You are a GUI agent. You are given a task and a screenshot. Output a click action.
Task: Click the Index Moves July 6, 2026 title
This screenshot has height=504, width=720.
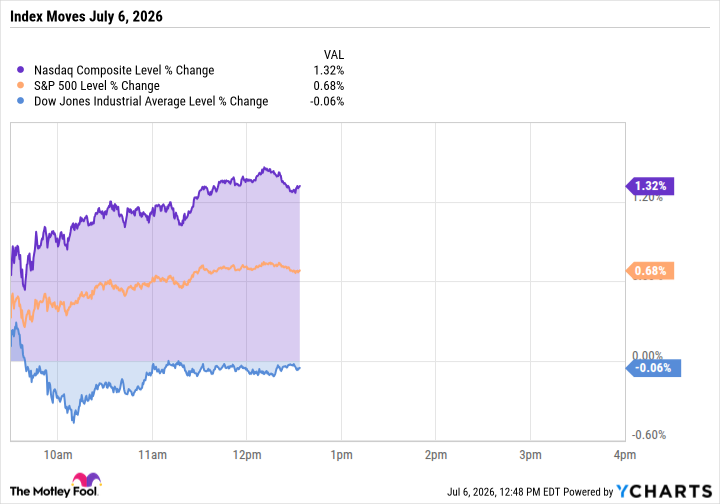[86, 17]
